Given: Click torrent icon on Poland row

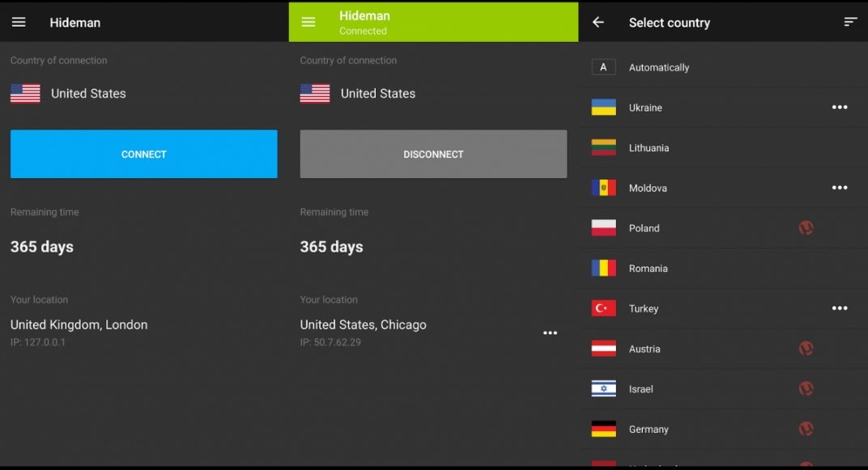Looking at the screenshot, I should click(x=806, y=228).
